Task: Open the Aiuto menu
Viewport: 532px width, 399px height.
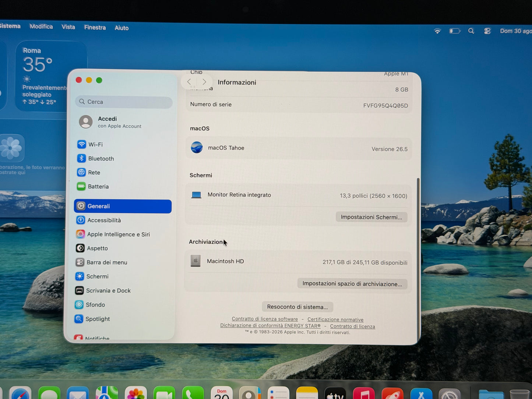Action: pos(121,28)
